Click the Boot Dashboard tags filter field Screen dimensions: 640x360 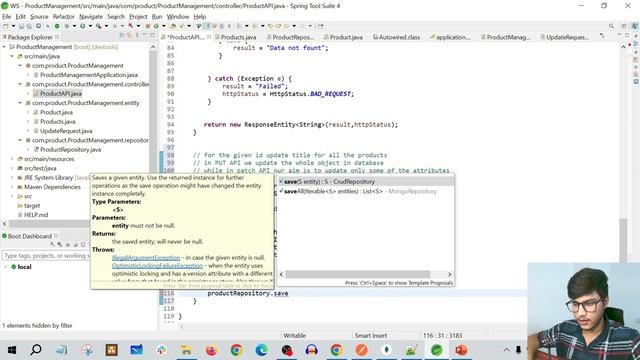click(46, 256)
